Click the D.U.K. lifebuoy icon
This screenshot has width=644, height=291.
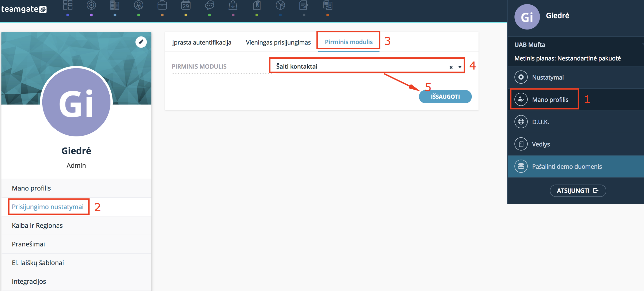point(521,122)
